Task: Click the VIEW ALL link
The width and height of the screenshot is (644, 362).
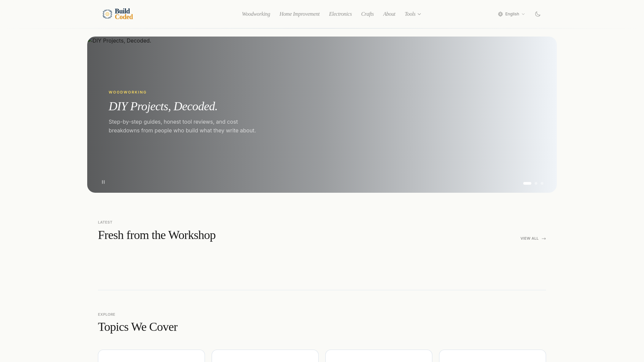Action: point(533,239)
